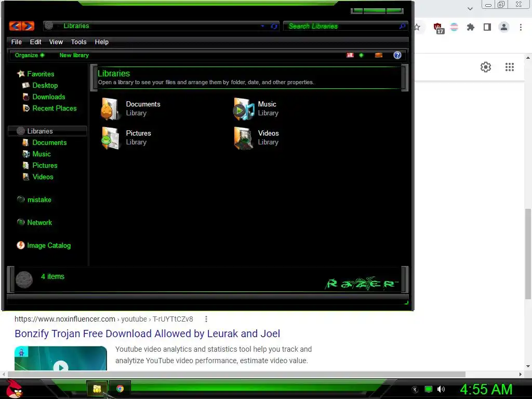This screenshot has height=399, width=532.
Task: Open the Documents library icon in main pane
Action: 110,109
